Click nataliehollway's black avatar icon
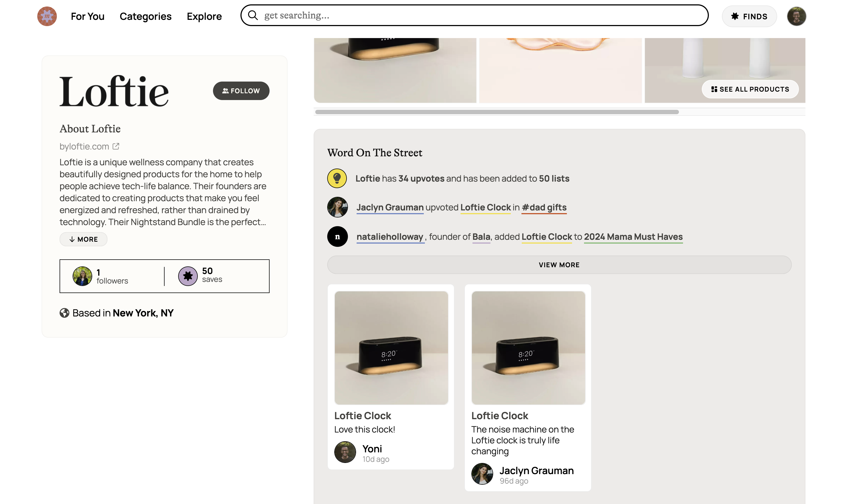This screenshot has height=504, width=865. (x=337, y=237)
